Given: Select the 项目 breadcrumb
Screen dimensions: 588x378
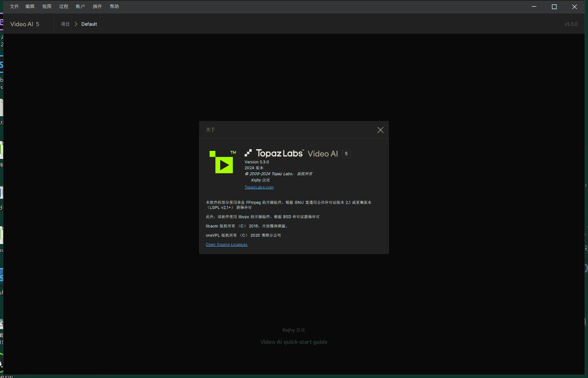Looking at the screenshot, I should point(65,24).
